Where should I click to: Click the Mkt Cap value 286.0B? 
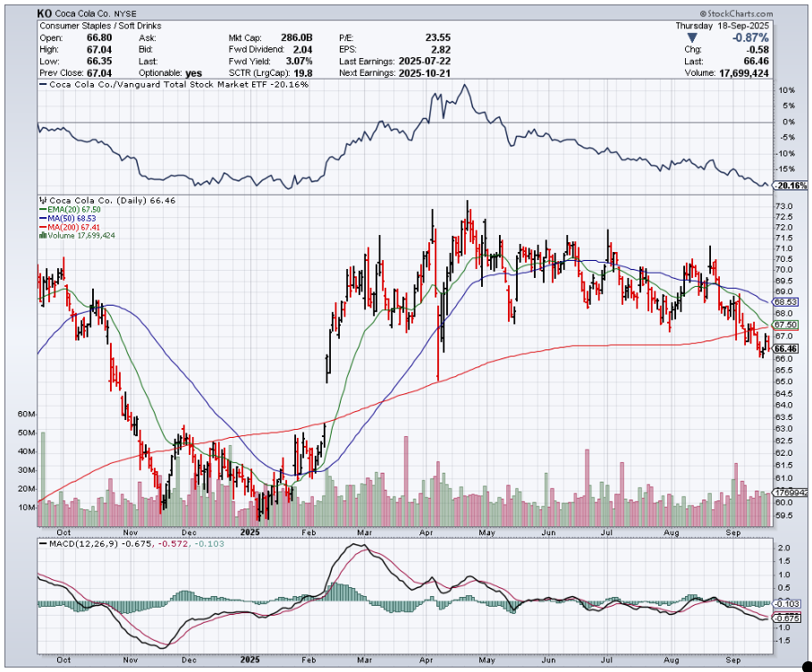[x=297, y=38]
